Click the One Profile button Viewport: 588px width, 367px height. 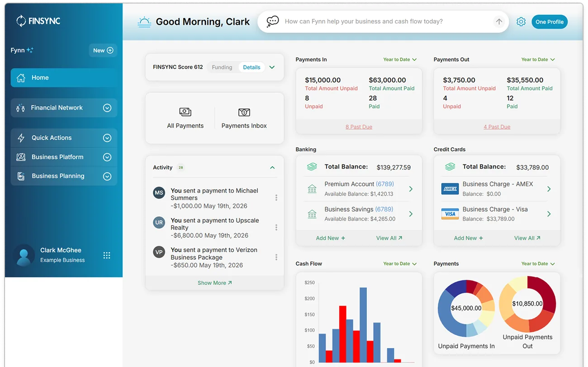(550, 22)
